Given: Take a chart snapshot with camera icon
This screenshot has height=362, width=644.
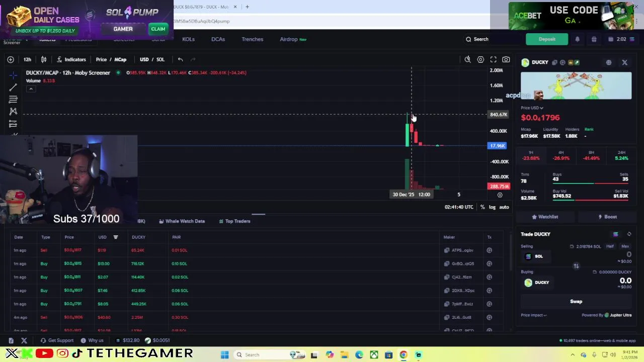Looking at the screenshot, I should (x=506, y=59).
